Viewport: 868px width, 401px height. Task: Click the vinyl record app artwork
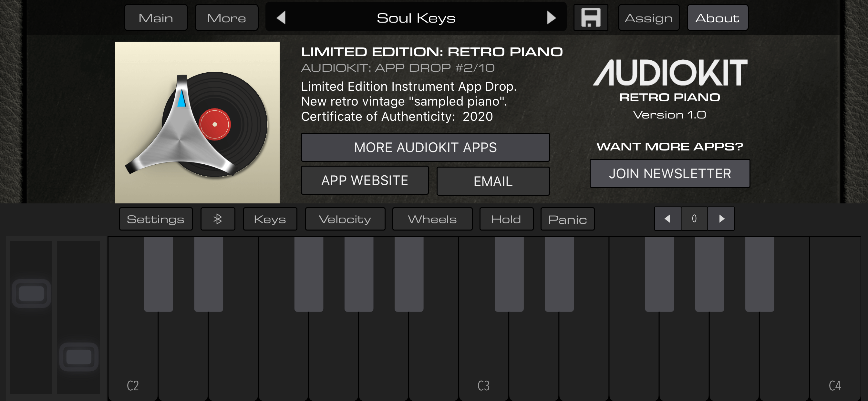(x=197, y=122)
